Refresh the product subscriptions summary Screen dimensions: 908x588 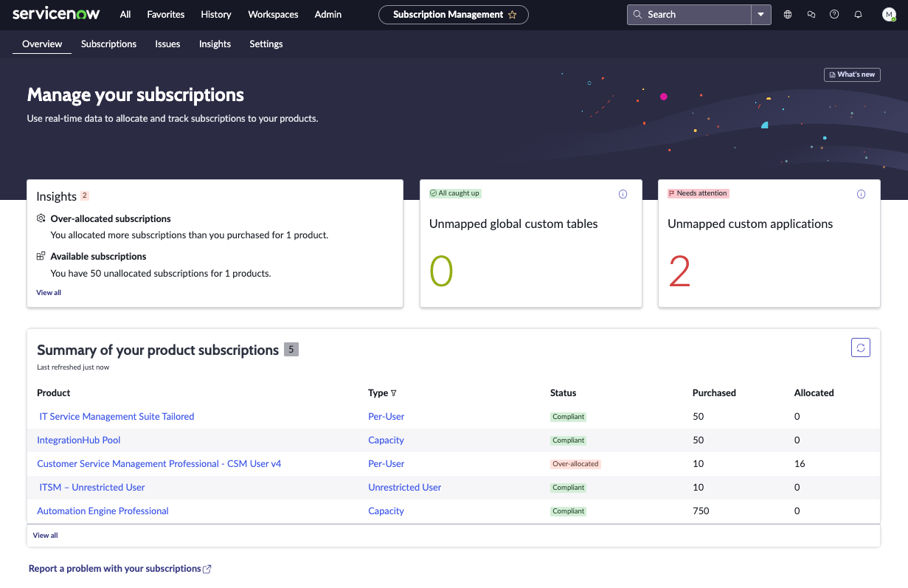860,347
